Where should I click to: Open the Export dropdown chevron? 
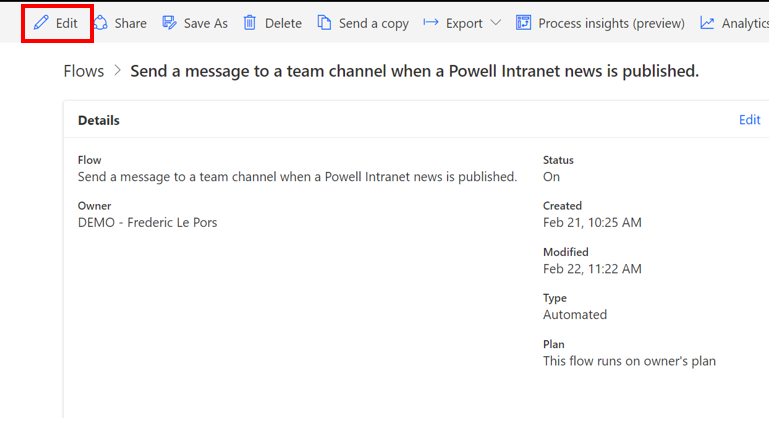pyautogui.click(x=496, y=23)
